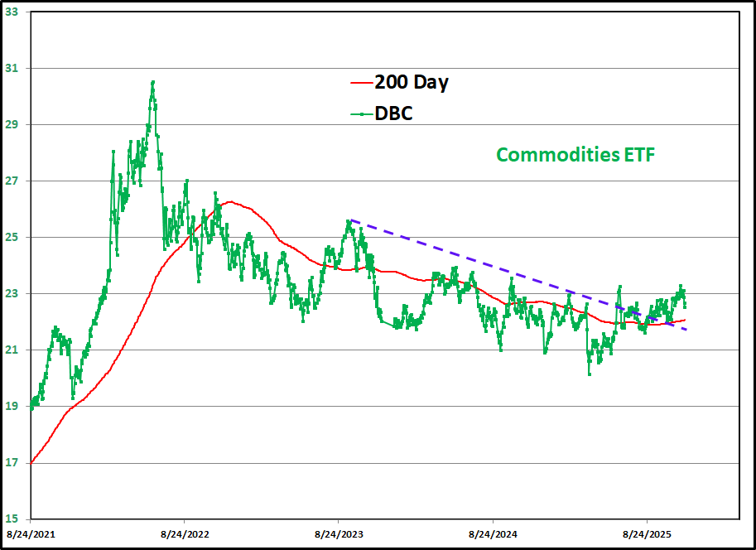Click the red 200 Day legend line marker
The image size is (756, 550).
pos(362,83)
